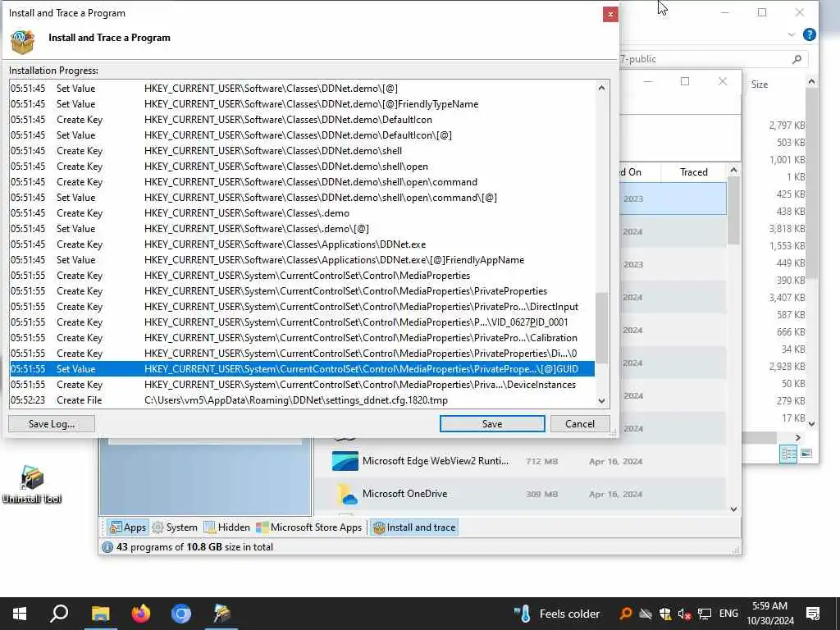The height and width of the screenshot is (630, 840).
Task: Click the info icon in Uninstall Tool status bar
Action: pyautogui.click(x=107, y=547)
